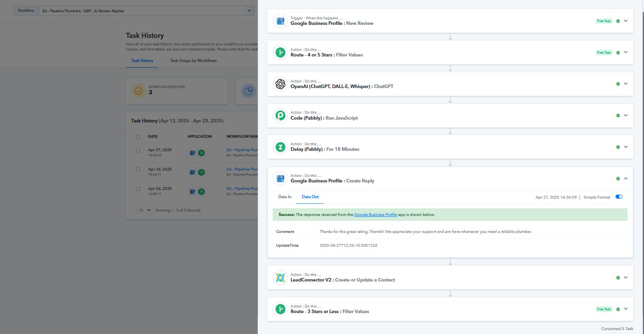Check the Apr 27, 2025 task row checkbox
This screenshot has width=644, height=334.
pos(138,150)
